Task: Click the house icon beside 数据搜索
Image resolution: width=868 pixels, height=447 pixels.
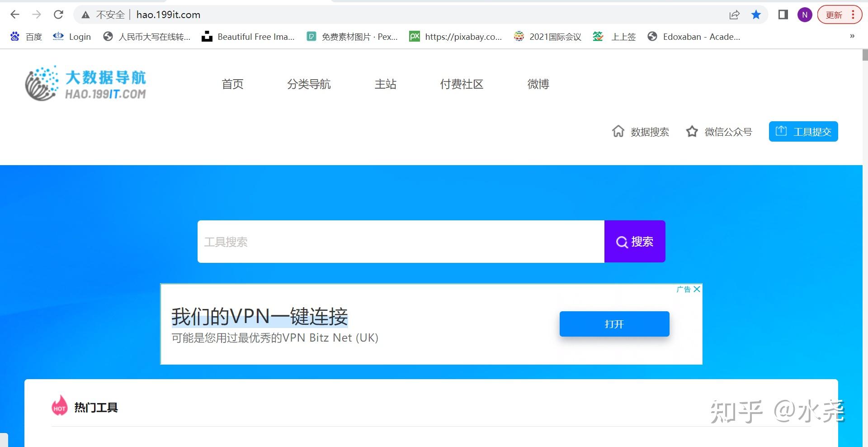Action: [618, 131]
